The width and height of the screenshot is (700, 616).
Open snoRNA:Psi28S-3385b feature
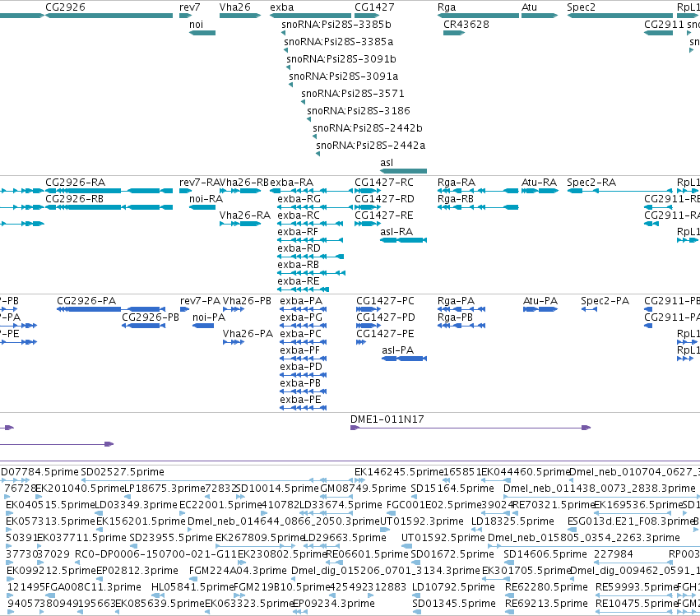point(284,33)
